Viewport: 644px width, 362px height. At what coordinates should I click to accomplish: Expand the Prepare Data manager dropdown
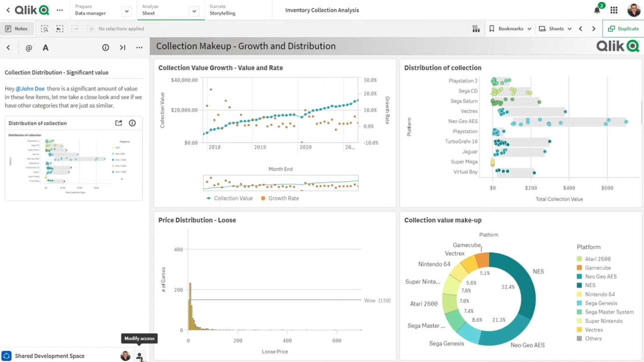point(126,11)
